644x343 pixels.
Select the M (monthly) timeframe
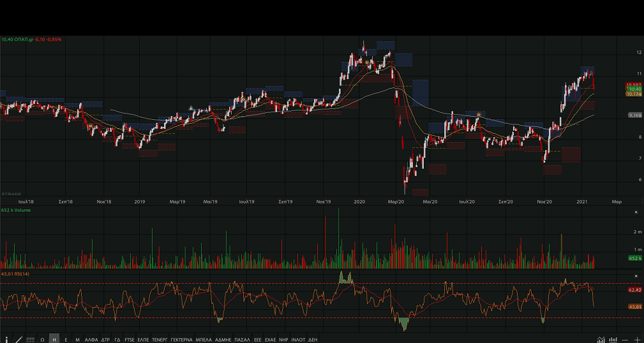point(77,340)
